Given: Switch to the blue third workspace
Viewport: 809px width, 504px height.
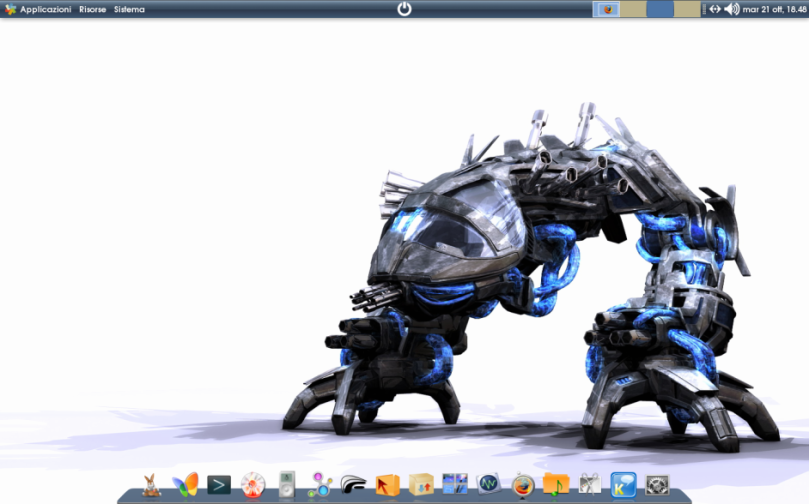Looking at the screenshot, I should [x=660, y=9].
